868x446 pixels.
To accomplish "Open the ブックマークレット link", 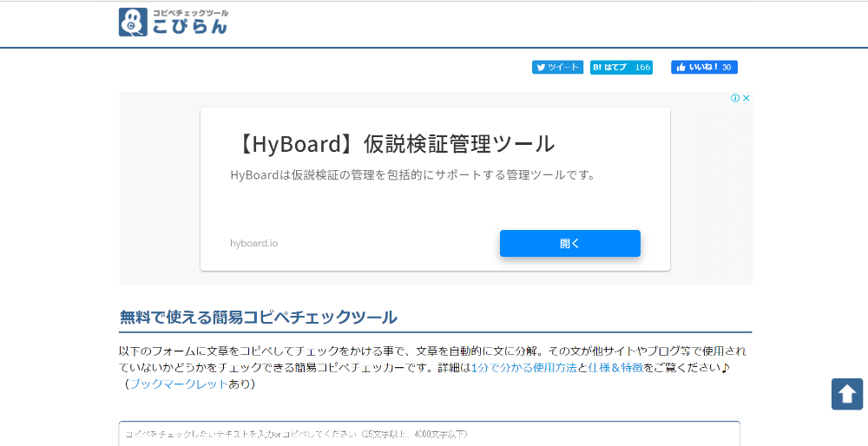I will pyautogui.click(x=179, y=384).
